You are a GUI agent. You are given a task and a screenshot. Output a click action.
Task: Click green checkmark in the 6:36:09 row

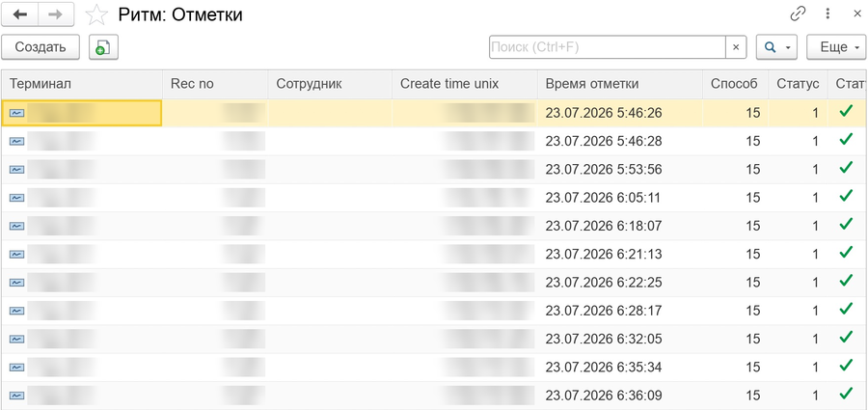tap(845, 394)
